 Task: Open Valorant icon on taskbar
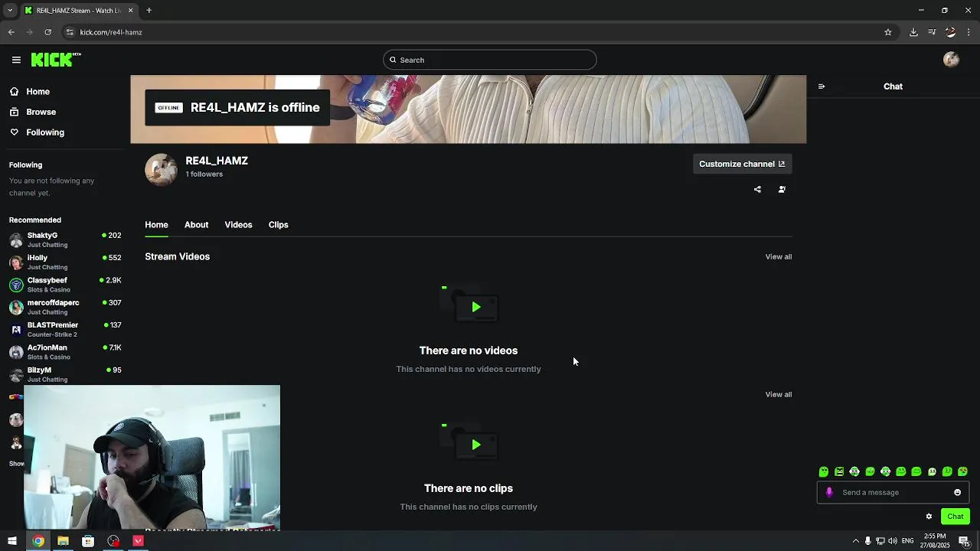coord(138,541)
